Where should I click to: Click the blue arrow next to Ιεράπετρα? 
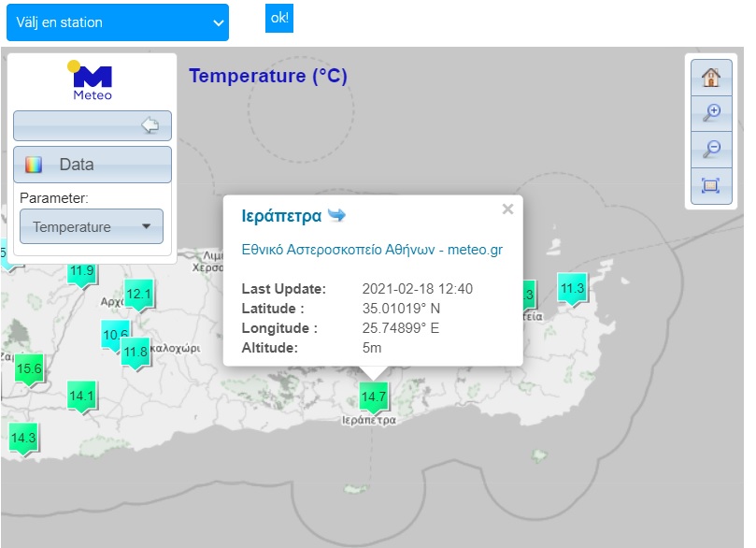[x=336, y=216]
